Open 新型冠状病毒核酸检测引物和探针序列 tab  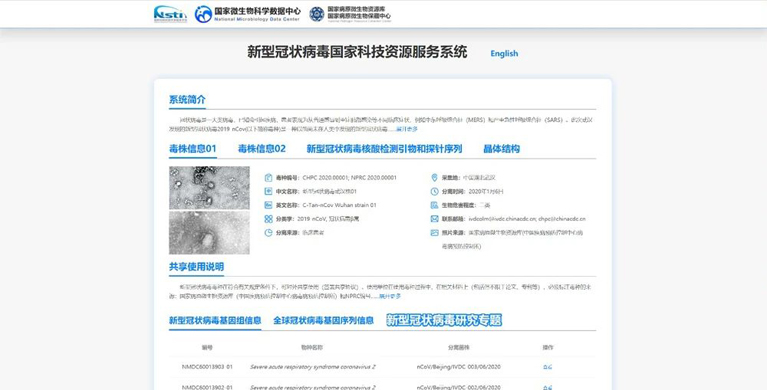click(x=384, y=149)
